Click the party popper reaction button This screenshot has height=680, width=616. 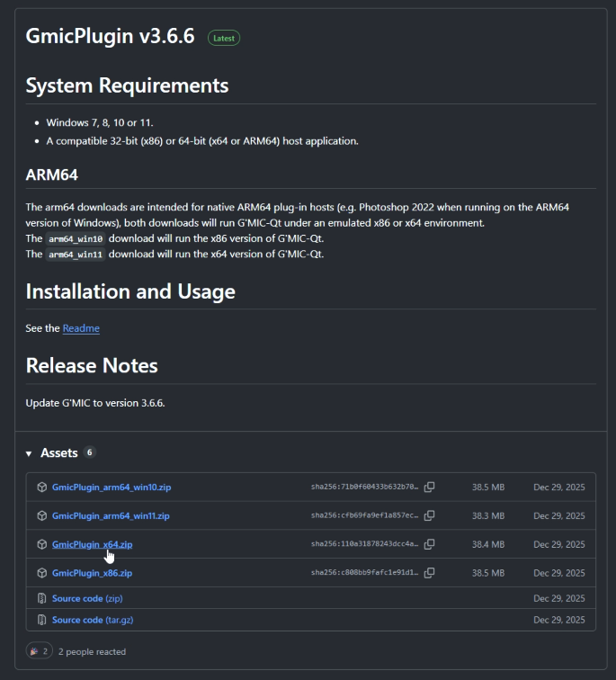pos(38,651)
